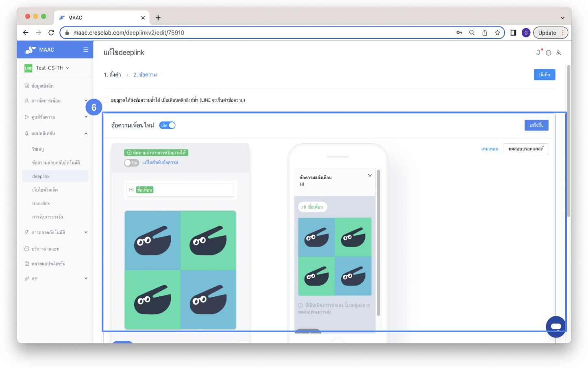Viewport: 588px width, 368px height.
Task: Click the user profile icon
Action: coord(559,53)
